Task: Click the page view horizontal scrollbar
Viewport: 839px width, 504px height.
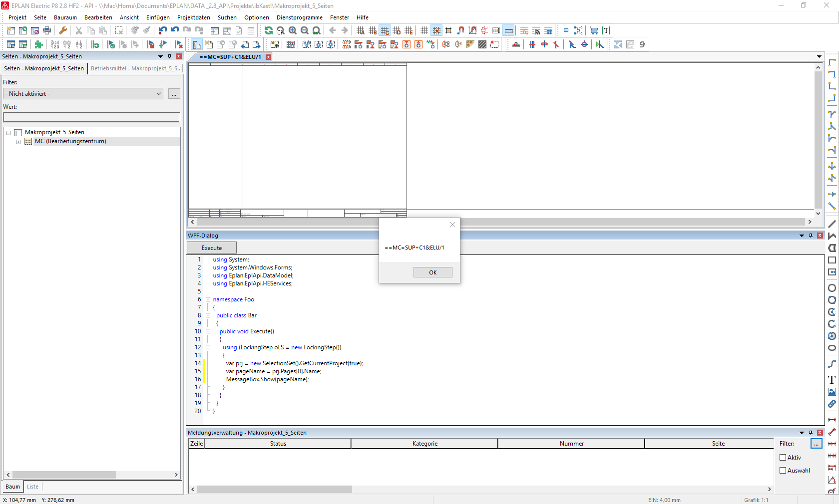Action: (501, 222)
